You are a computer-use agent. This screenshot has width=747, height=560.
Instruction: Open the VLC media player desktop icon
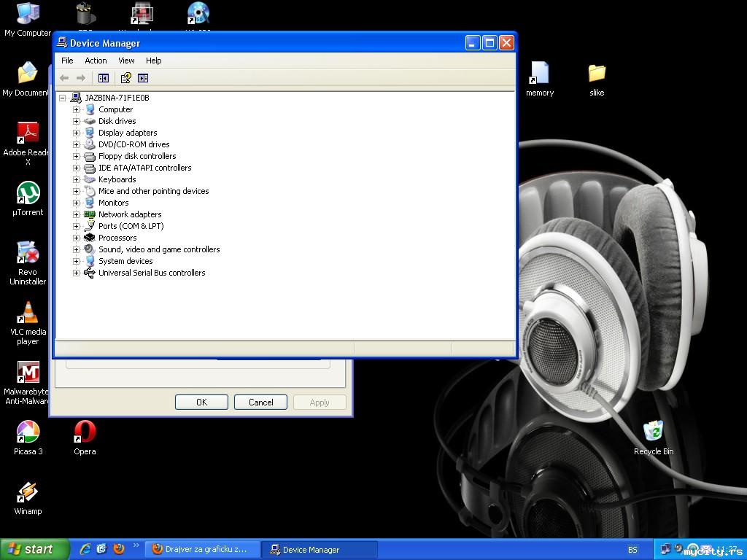point(28,314)
